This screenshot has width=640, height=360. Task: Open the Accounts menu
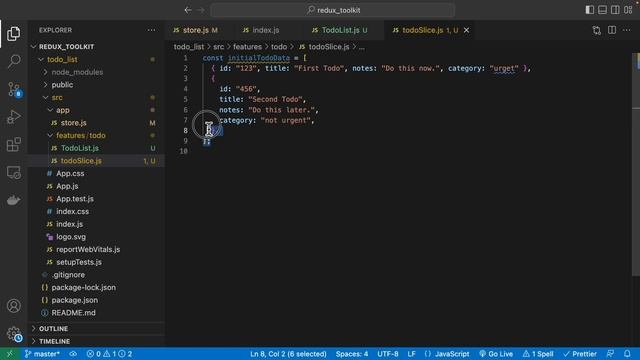(x=13, y=306)
